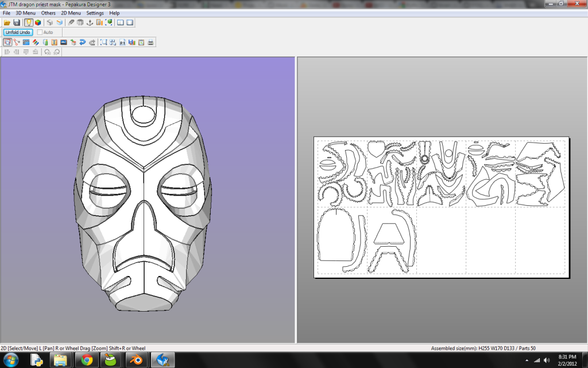Open the 2D Menu
The height and width of the screenshot is (368, 588).
coord(71,13)
